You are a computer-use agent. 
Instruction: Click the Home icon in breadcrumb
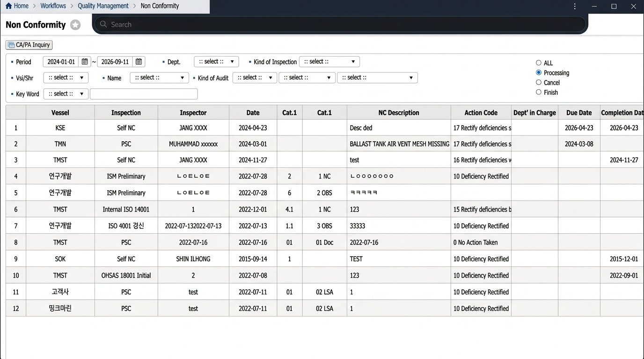click(8, 6)
